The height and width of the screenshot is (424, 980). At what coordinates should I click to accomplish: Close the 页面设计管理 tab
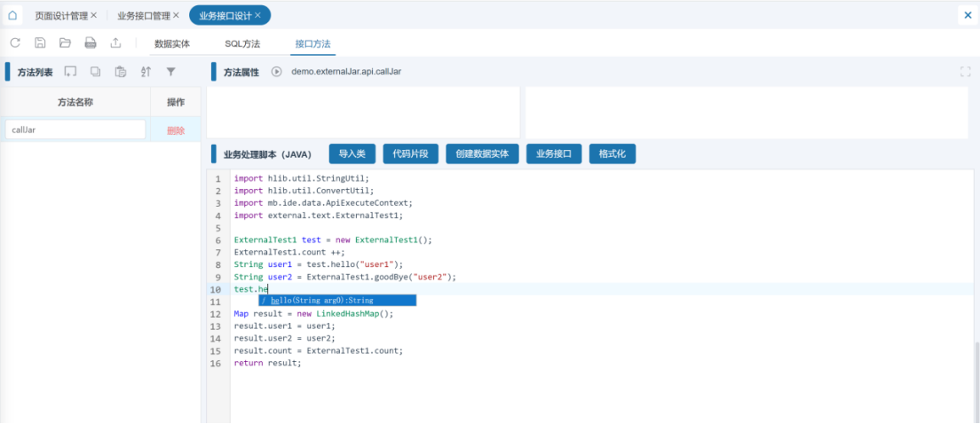[x=94, y=15]
